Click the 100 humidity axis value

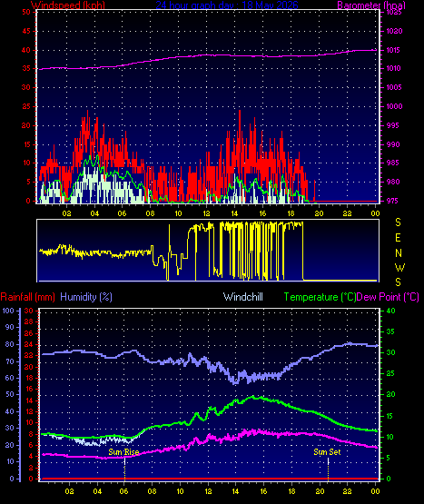(8, 311)
